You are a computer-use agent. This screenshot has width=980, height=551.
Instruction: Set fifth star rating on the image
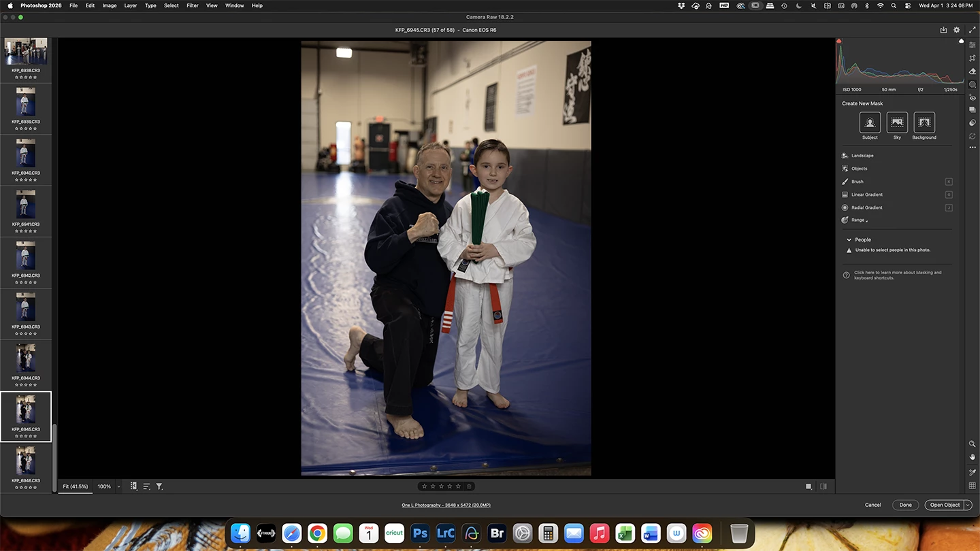(458, 486)
